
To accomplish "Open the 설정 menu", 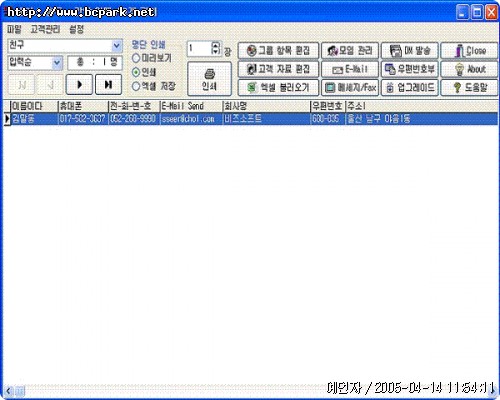I will (x=77, y=29).
